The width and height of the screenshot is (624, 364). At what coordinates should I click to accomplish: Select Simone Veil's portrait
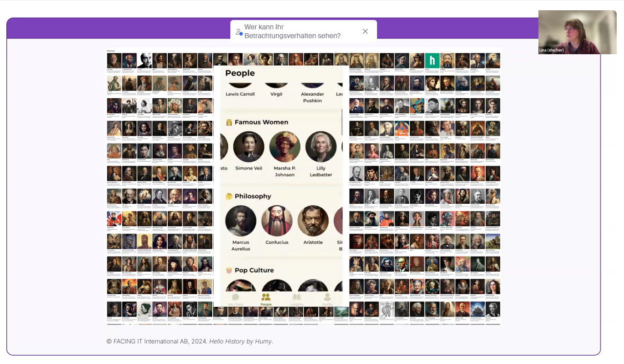click(248, 147)
